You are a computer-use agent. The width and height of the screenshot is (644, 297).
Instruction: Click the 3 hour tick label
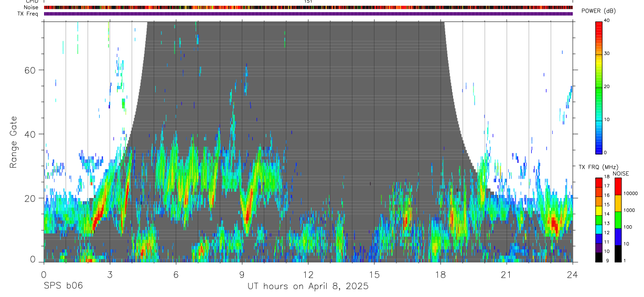[x=110, y=274]
